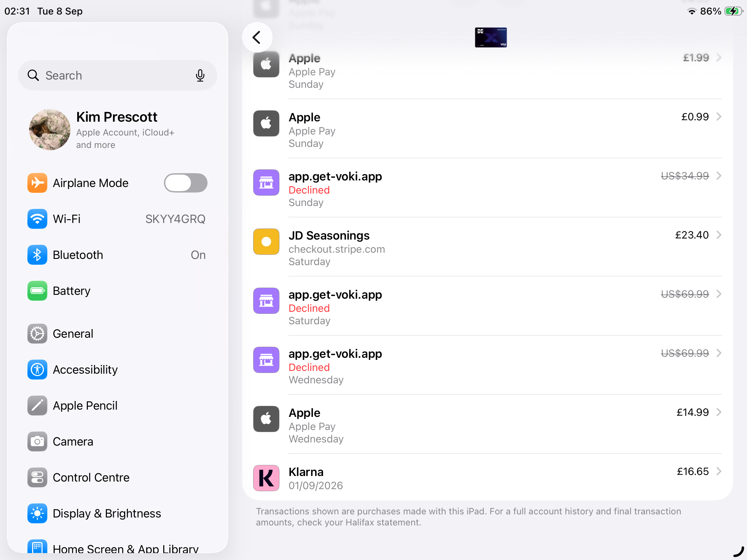
Task: Tap the Wi-Fi status bar icon
Action: coord(692,11)
